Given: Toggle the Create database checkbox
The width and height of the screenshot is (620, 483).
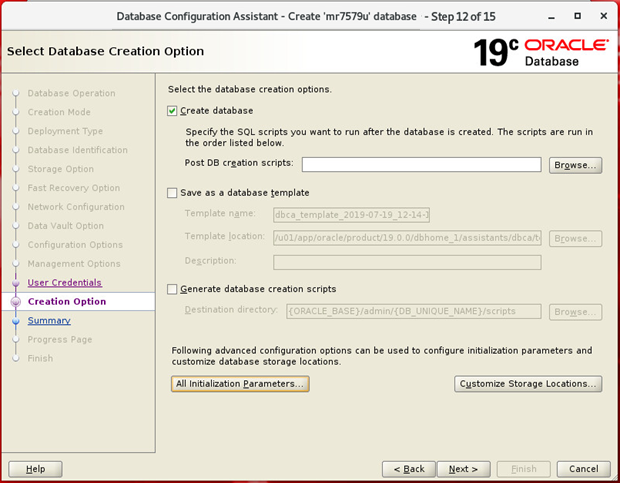Looking at the screenshot, I should coord(172,111).
